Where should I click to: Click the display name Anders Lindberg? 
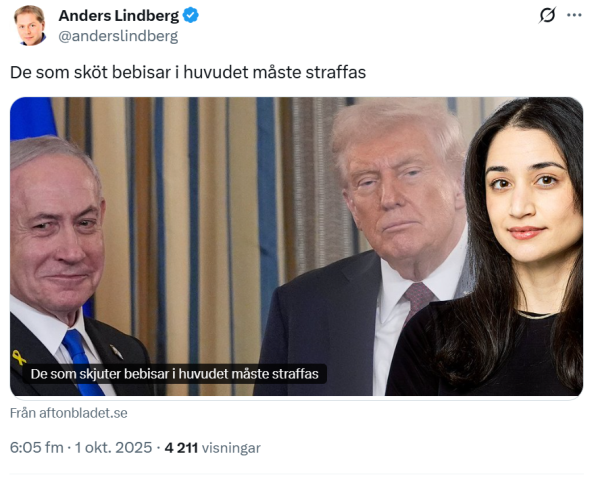119,16
